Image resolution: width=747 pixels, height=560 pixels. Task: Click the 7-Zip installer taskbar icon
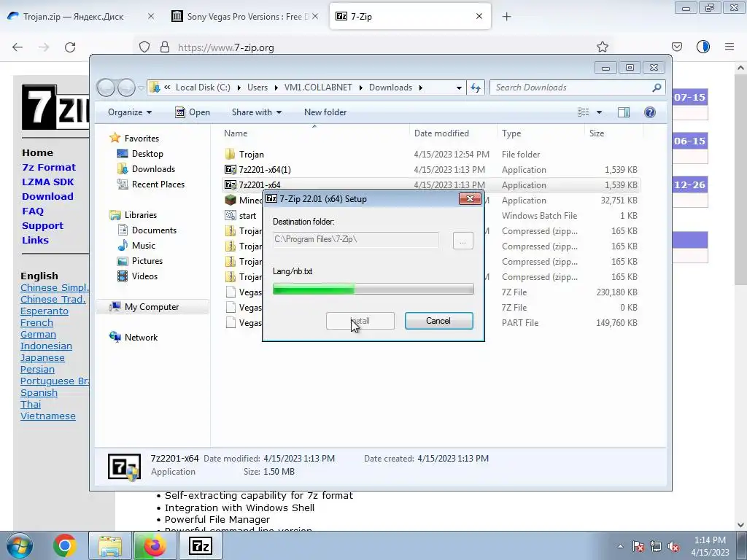click(201, 545)
